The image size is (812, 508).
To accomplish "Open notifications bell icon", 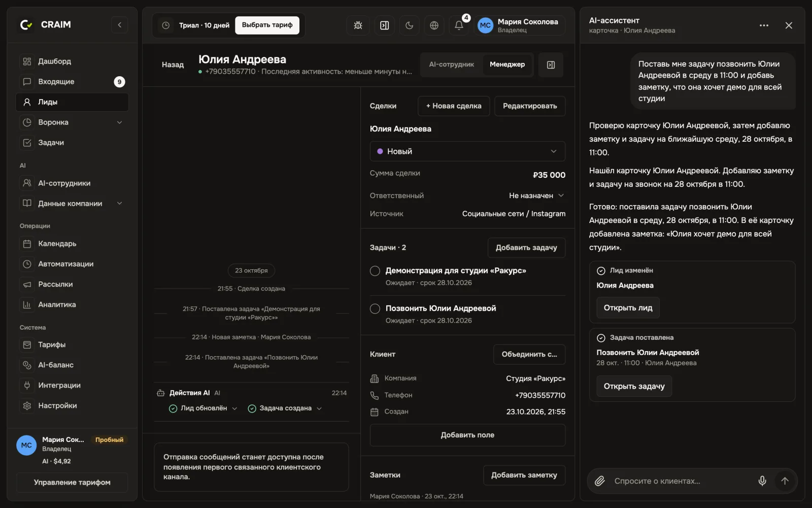I will tap(459, 25).
